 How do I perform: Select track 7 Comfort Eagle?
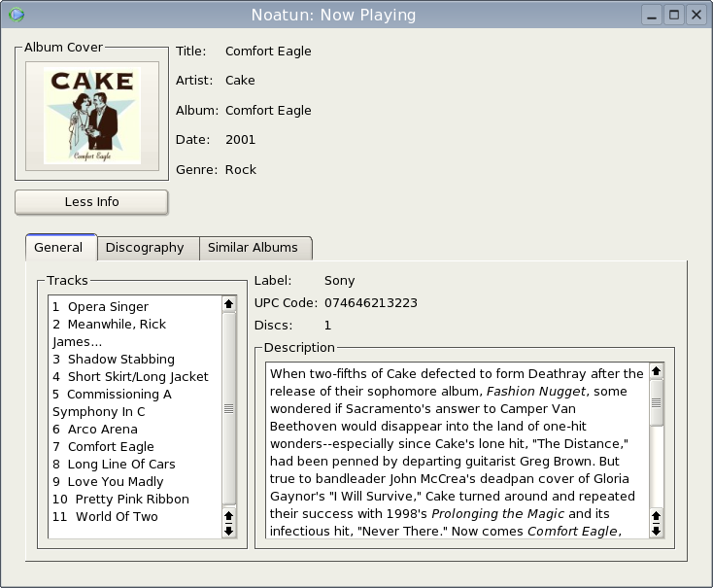click(103, 446)
